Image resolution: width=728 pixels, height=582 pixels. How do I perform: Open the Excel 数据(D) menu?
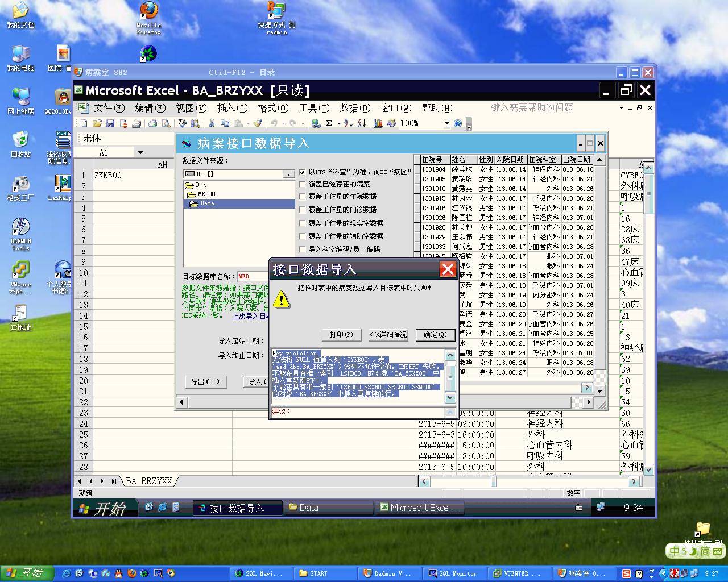(355, 108)
